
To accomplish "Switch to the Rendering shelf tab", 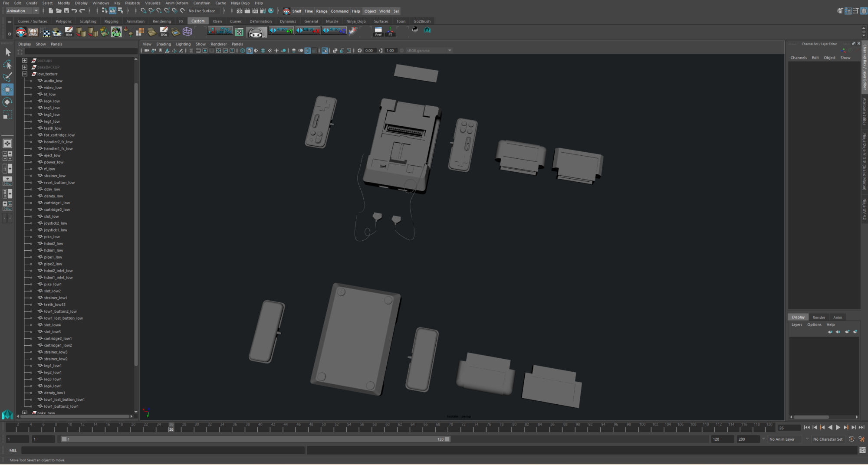I will pyautogui.click(x=161, y=21).
